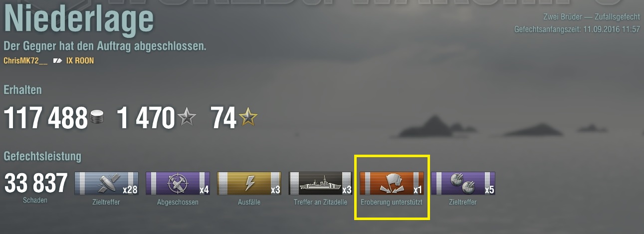
Task: Open the Treffer an Zitadelle ribbon
Action: (x=320, y=183)
